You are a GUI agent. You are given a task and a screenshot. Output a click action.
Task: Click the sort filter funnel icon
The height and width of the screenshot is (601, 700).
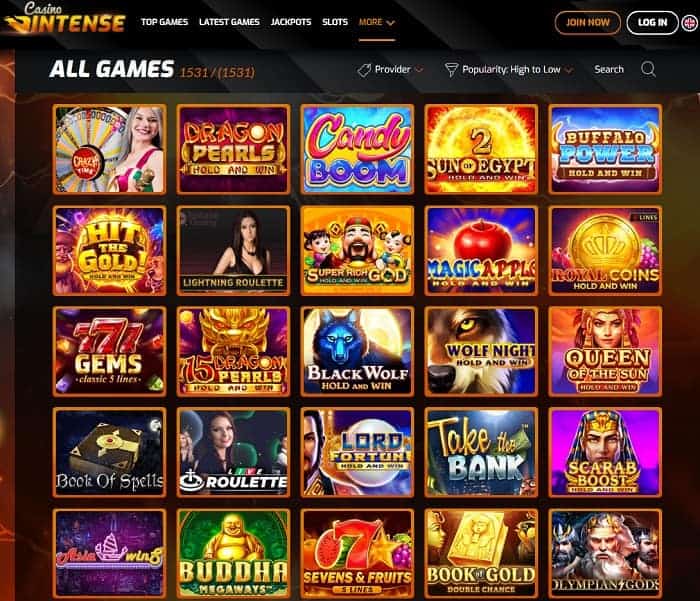pos(451,70)
